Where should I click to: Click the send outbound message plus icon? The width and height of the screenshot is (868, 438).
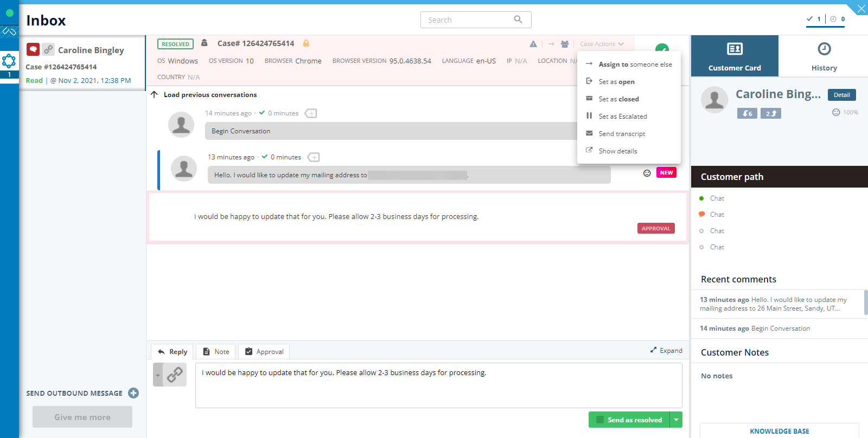pyautogui.click(x=133, y=393)
